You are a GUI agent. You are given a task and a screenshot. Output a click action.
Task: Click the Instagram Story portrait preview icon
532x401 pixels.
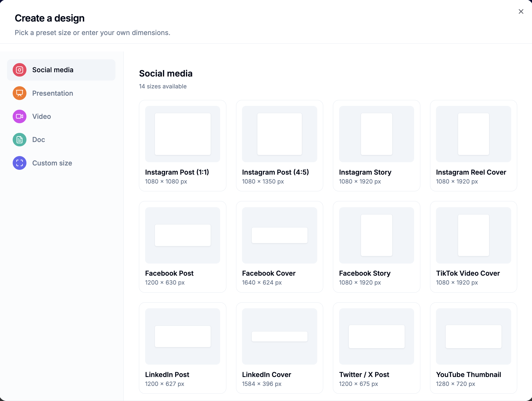(376, 134)
